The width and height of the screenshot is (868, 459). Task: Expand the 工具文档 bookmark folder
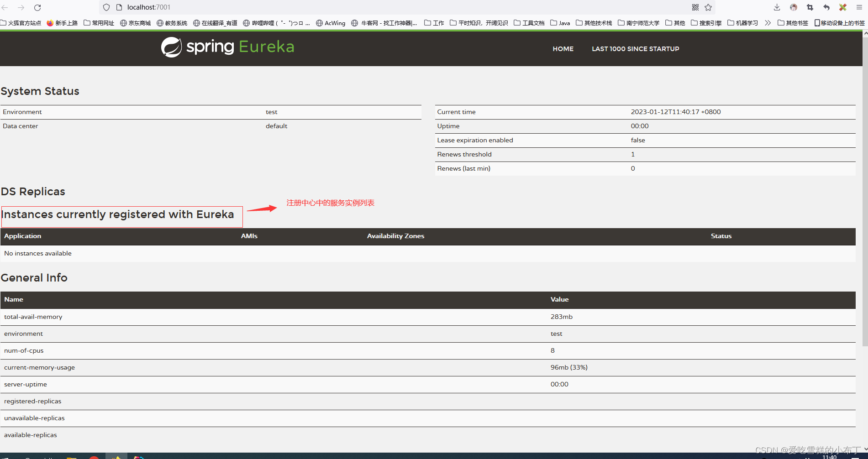click(x=529, y=23)
